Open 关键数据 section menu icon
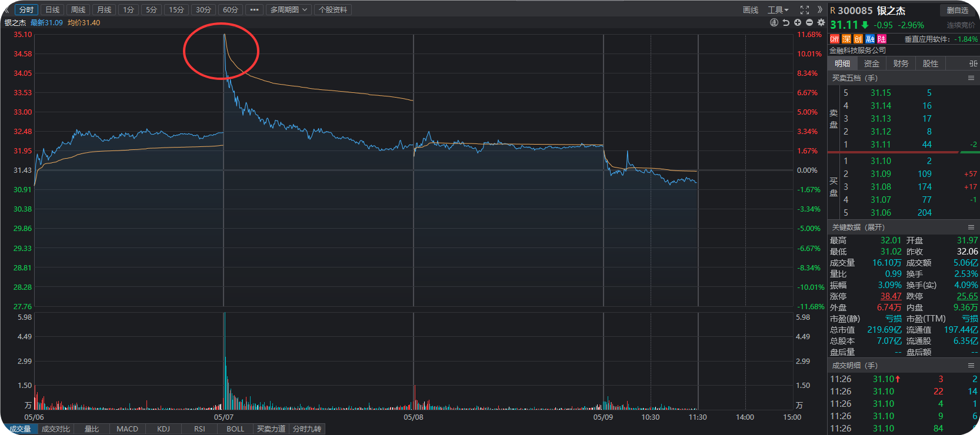 click(971, 227)
